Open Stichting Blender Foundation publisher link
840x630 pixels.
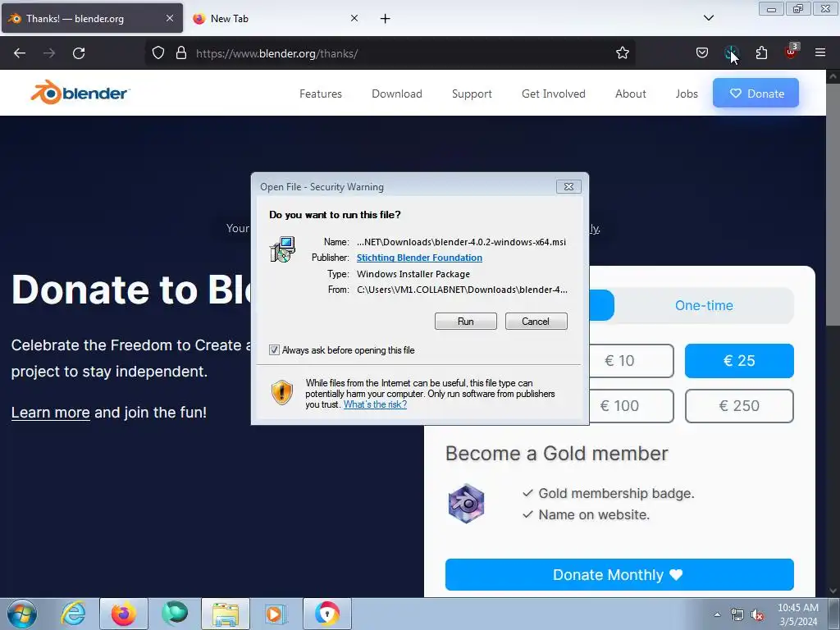pos(419,258)
